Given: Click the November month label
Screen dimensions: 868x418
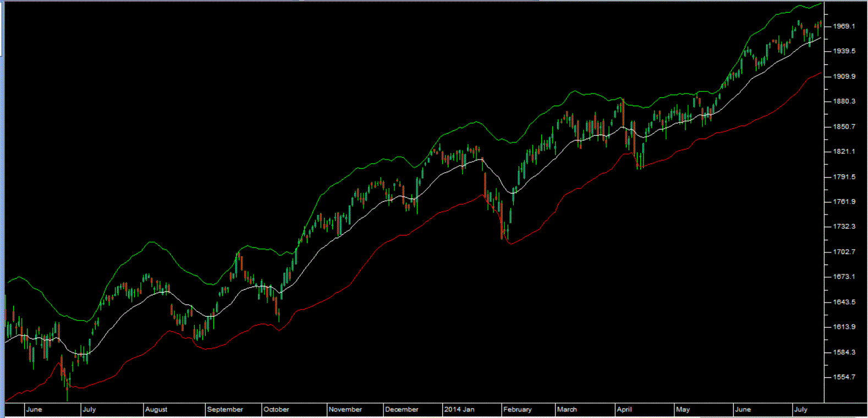Looking at the screenshot, I should 345,410.
